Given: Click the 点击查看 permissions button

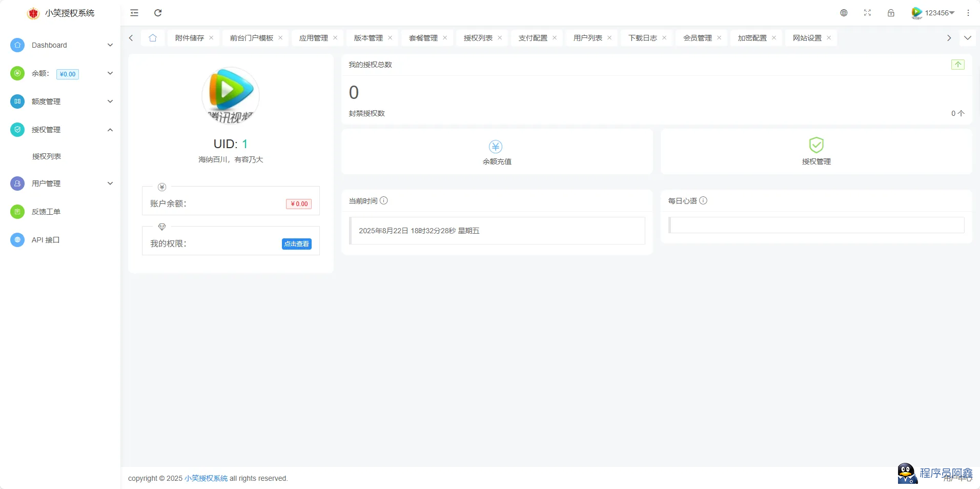Looking at the screenshot, I should [x=296, y=244].
